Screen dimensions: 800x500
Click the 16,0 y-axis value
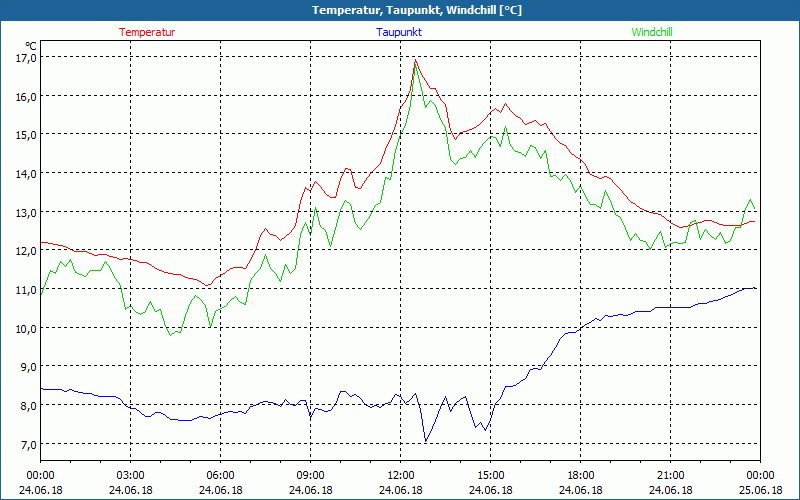click(26, 96)
